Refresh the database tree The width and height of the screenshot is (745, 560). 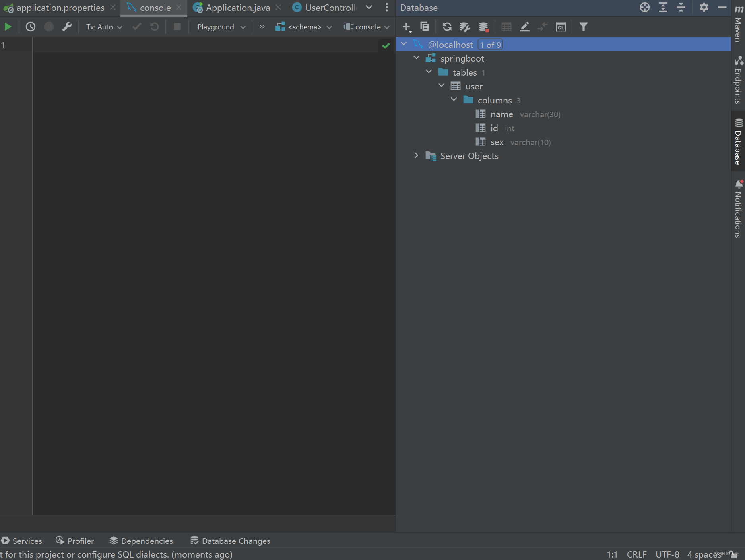click(447, 27)
